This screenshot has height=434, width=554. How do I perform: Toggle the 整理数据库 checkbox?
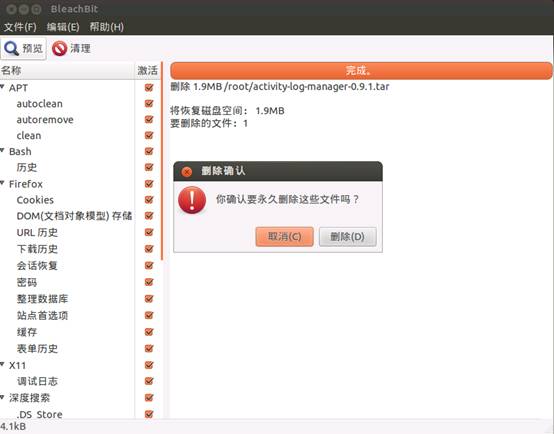149,299
